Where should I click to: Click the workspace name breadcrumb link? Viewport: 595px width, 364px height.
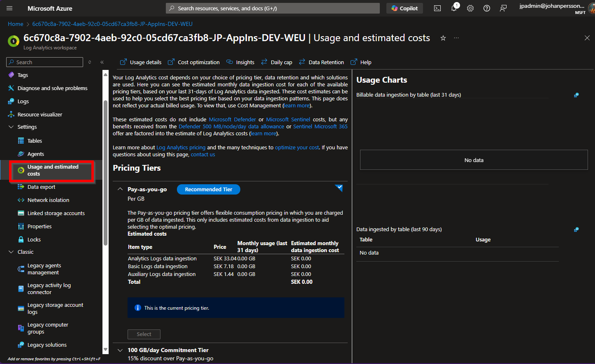pyautogui.click(x=112, y=24)
